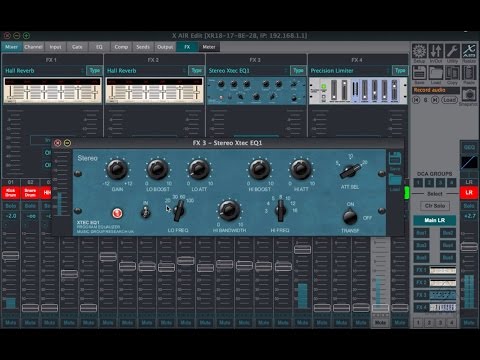
Task: Toggle DCA group 1
Action: click(418, 182)
